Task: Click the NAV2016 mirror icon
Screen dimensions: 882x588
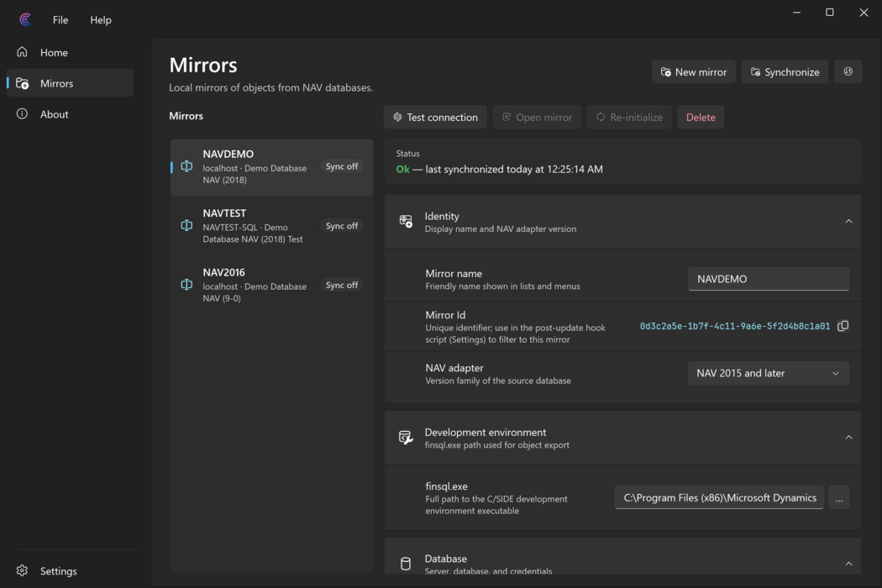Action: 186,285
